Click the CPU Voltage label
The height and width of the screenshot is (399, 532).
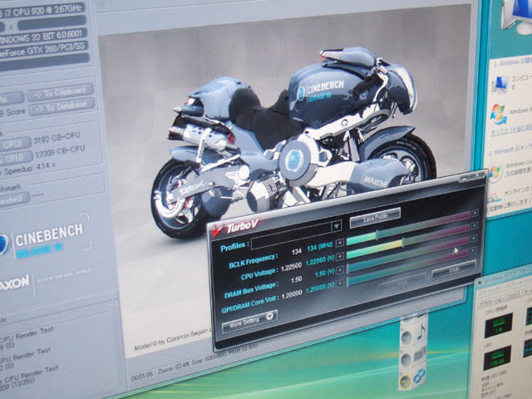pos(259,274)
